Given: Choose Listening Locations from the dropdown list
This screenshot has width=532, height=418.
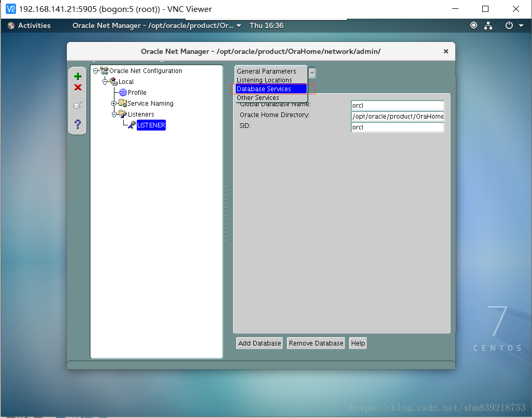Looking at the screenshot, I should click(x=264, y=80).
